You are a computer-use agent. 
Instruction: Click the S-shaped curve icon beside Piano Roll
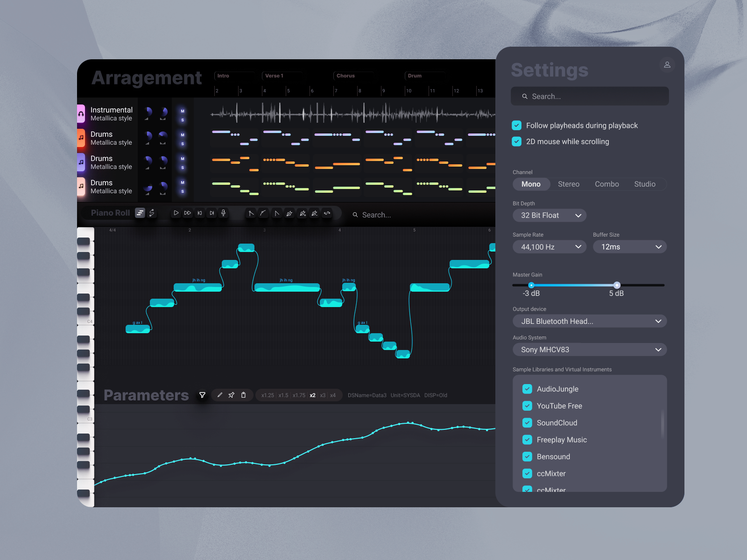pos(152,213)
